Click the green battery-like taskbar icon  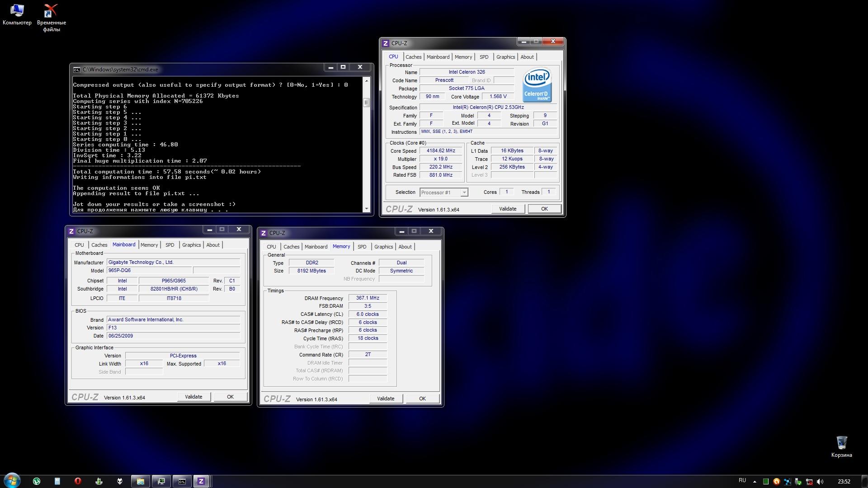tap(99, 481)
